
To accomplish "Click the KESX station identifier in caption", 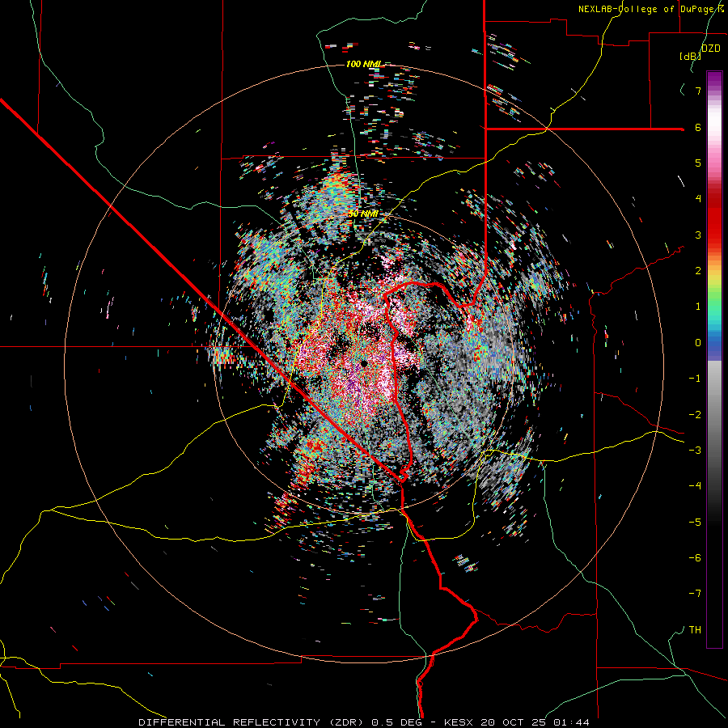I will [460, 722].
